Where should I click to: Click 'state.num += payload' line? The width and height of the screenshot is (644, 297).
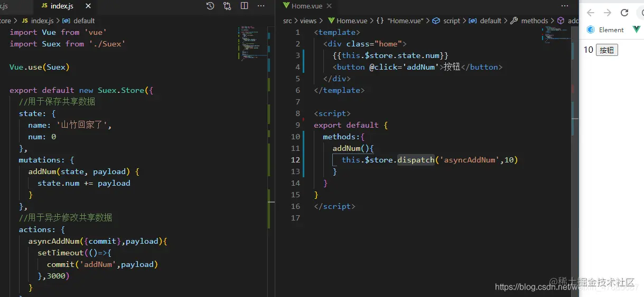pyautogui.click(x=83, y=183)
